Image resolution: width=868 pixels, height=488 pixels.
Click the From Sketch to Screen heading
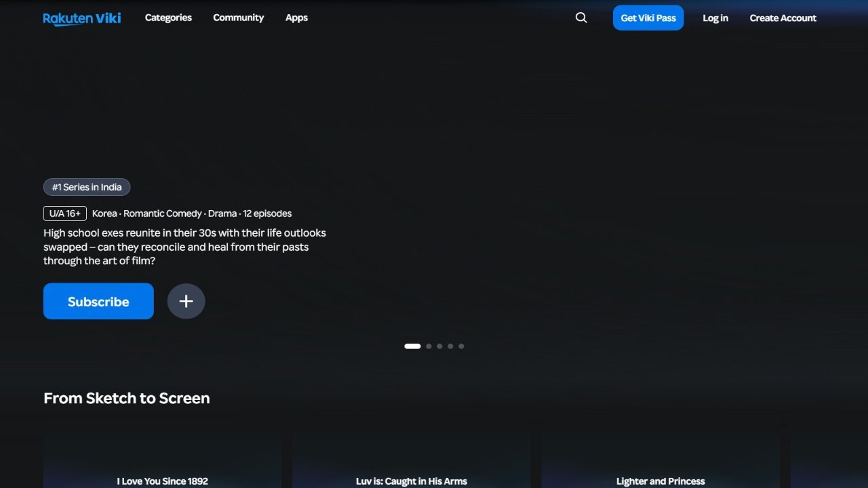[127, 398]
